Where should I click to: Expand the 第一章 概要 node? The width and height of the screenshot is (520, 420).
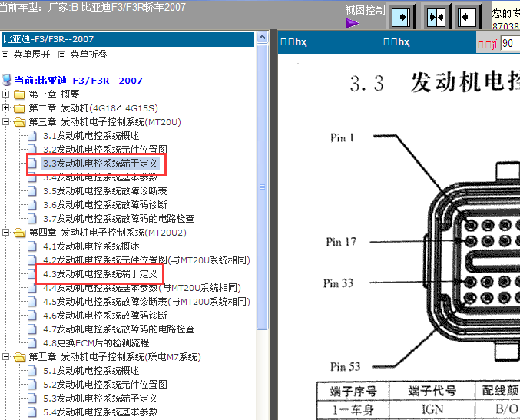pos(5,94)
